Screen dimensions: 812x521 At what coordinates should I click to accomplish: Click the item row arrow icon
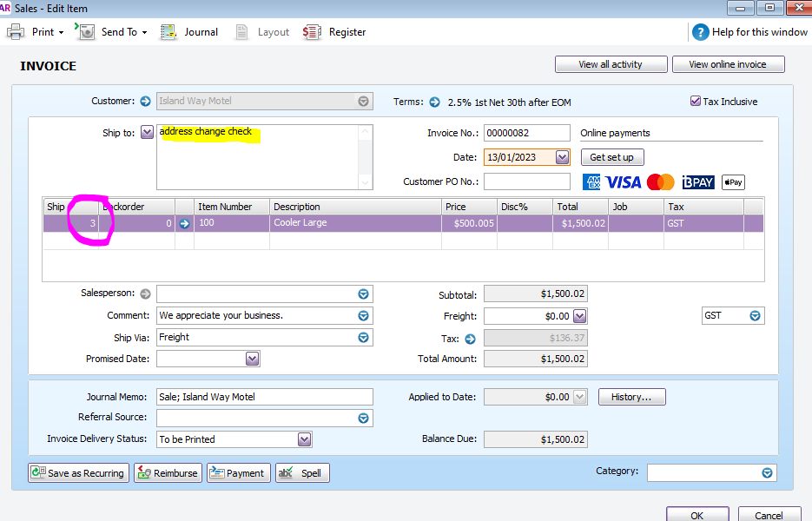pyautogui.click(x=184, y=223)
